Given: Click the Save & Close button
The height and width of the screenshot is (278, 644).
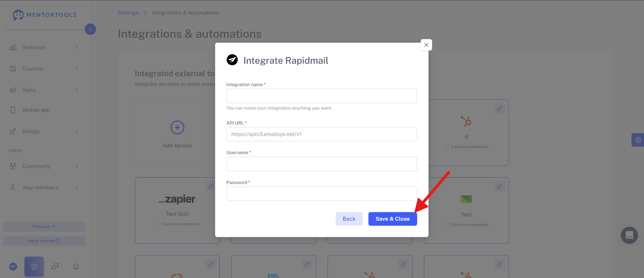Looking at the screenshot, I should click(x=392, y=219).
